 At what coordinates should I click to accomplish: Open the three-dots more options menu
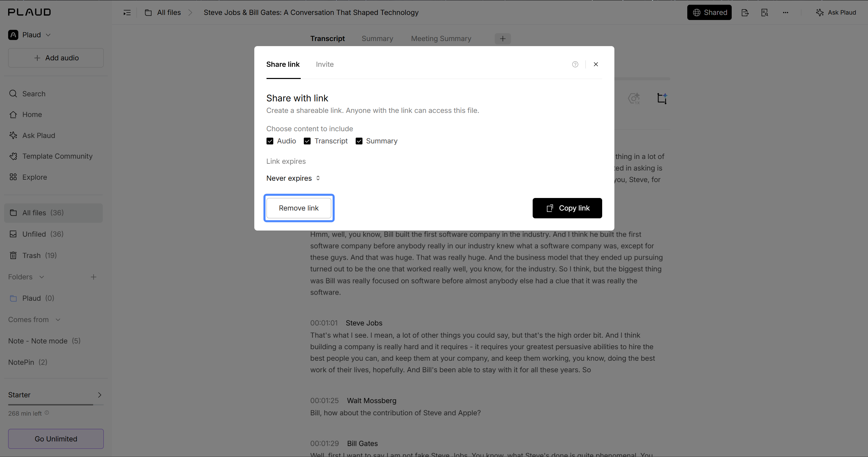click(786, 13)
